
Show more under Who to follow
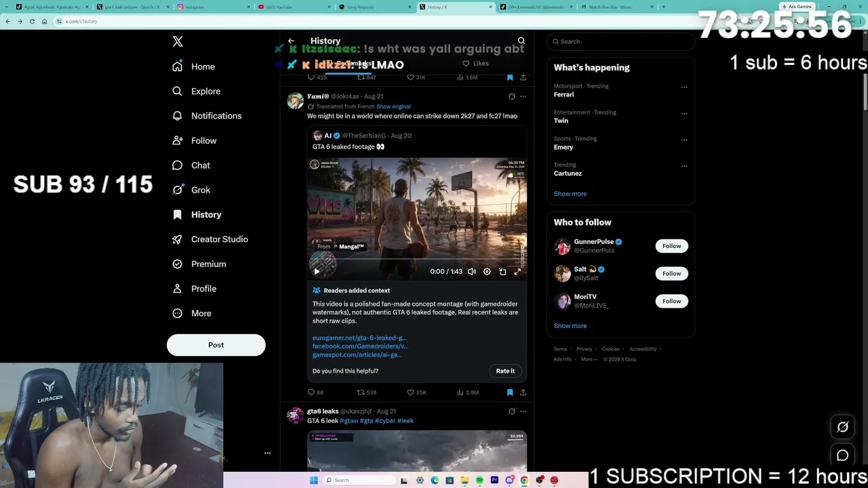(x=570, y=326)
